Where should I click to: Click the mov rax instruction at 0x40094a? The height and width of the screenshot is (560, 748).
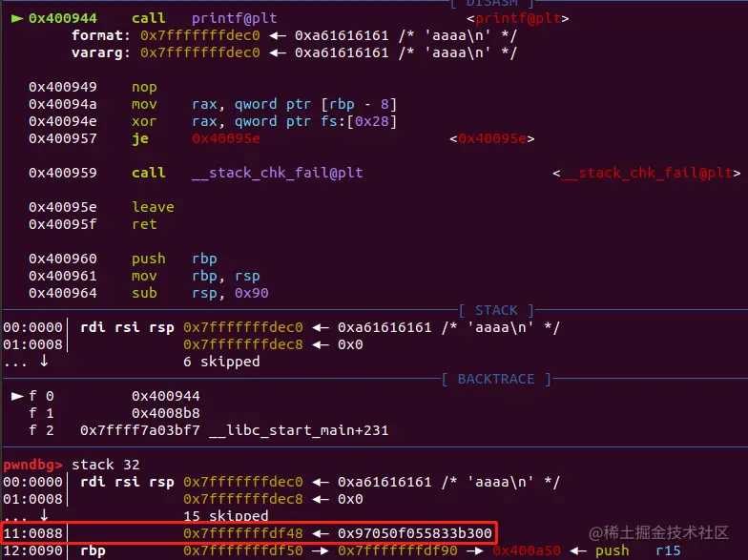263,104
